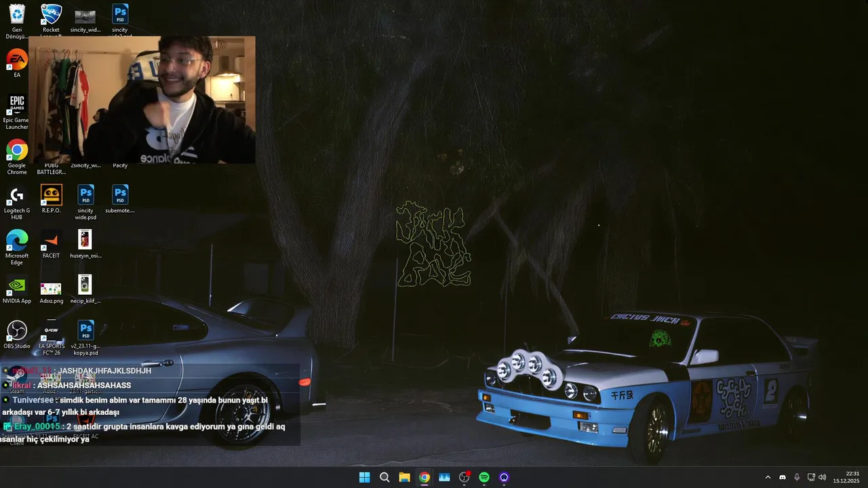
Task: Switch to OBS Studio in the taskbar
Action: click(x=465, y=477)
